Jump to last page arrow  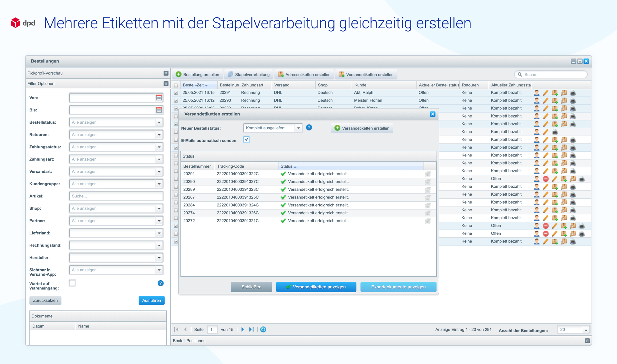click(x=251, y=330)
